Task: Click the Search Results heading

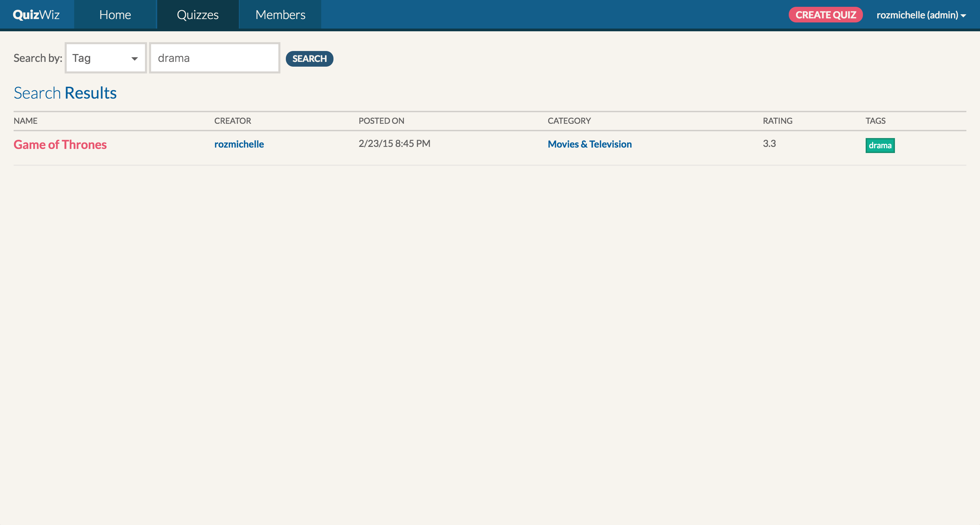Action: [x=65, y=93]
